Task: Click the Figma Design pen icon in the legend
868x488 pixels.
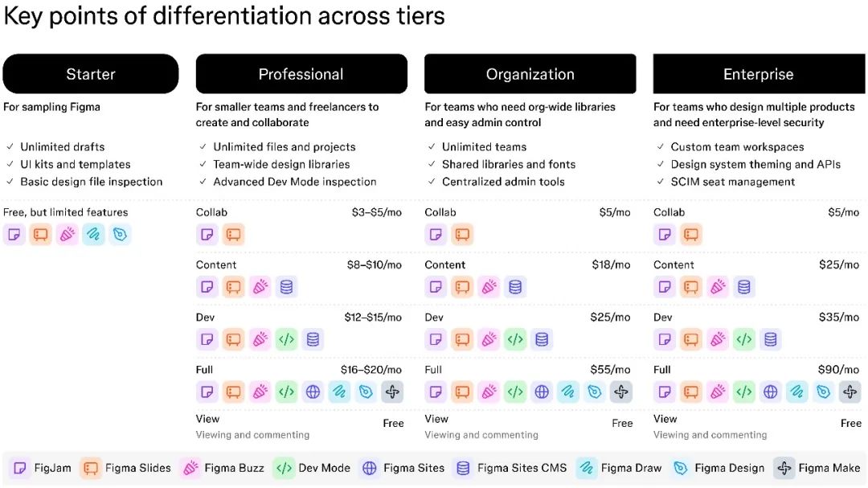Action: (x=680, y=468)
